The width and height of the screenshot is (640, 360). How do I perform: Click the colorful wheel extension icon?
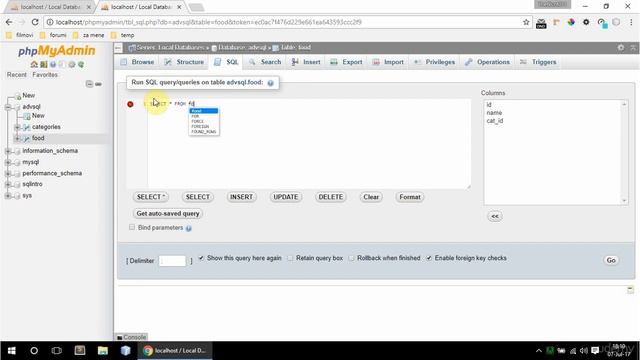tap(571, 22)
